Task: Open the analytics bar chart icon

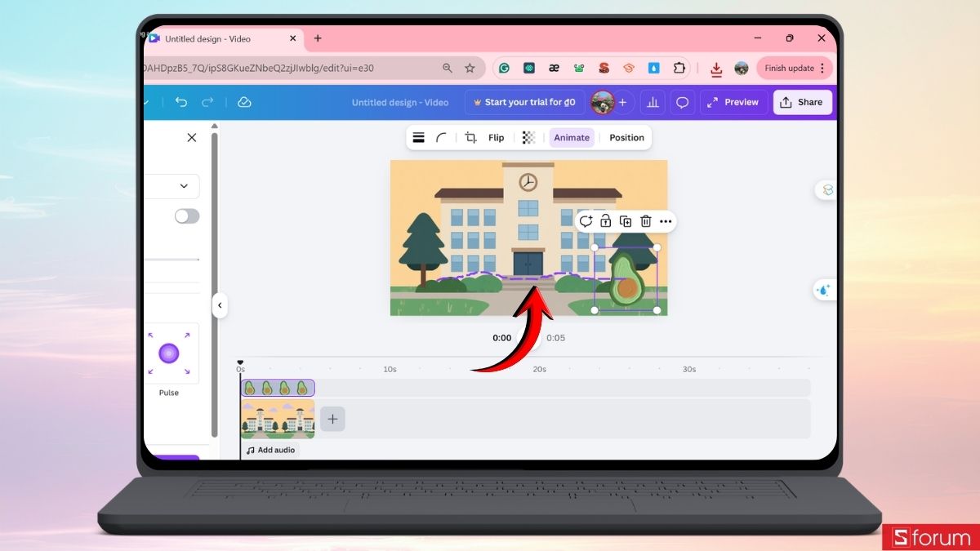Action: click(x=652, y=102)
